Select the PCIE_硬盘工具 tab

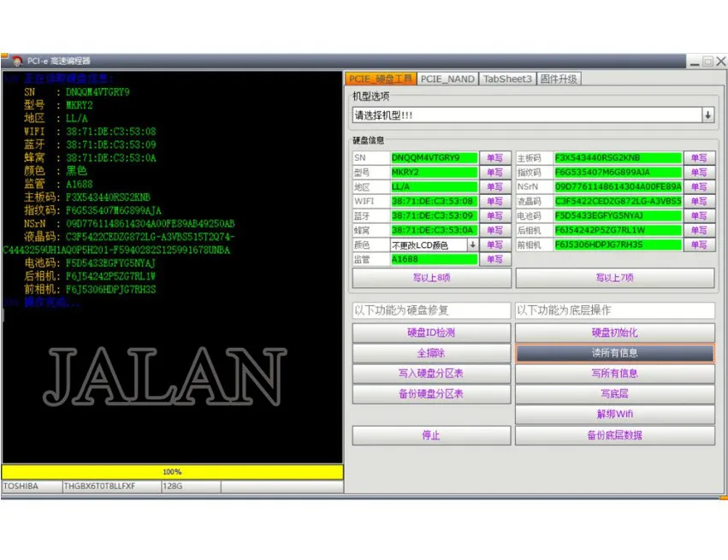(380, 79)
